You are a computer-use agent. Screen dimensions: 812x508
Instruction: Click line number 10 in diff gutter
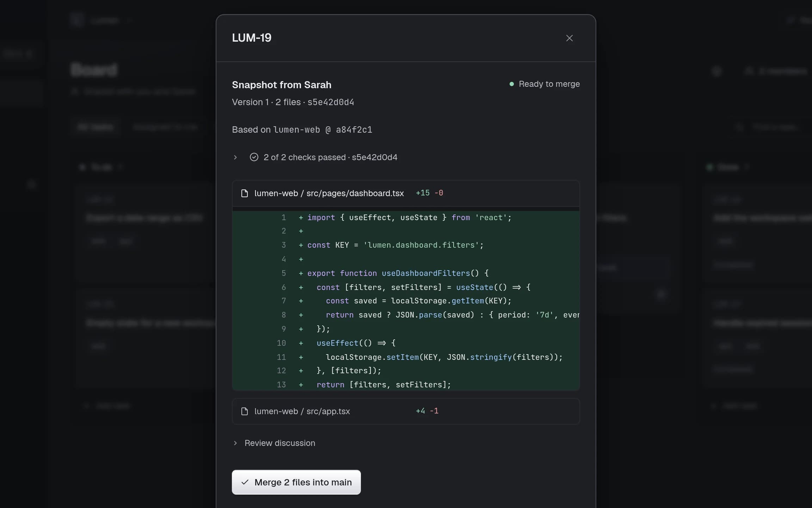(x=281, y=343)
